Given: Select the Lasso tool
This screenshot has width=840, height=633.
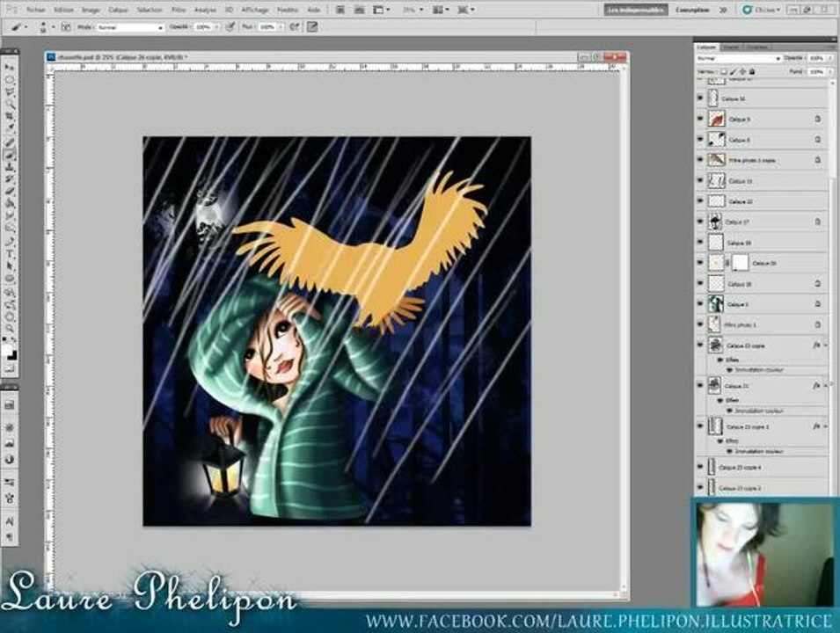Looking at the screenshot, I should (10, 92).
